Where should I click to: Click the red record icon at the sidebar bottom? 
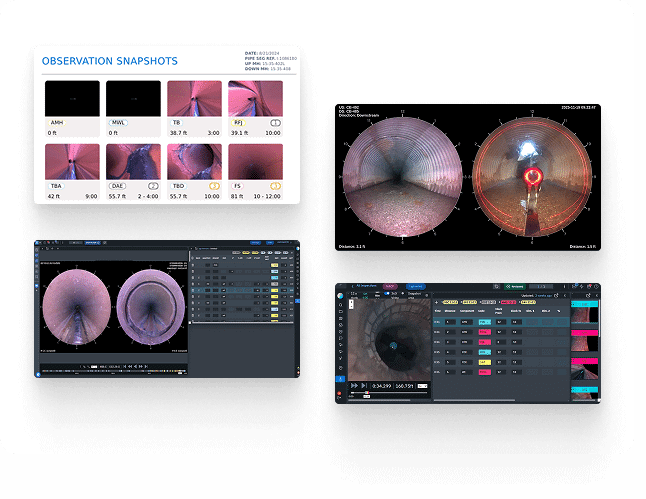click(x=341, y=393)
